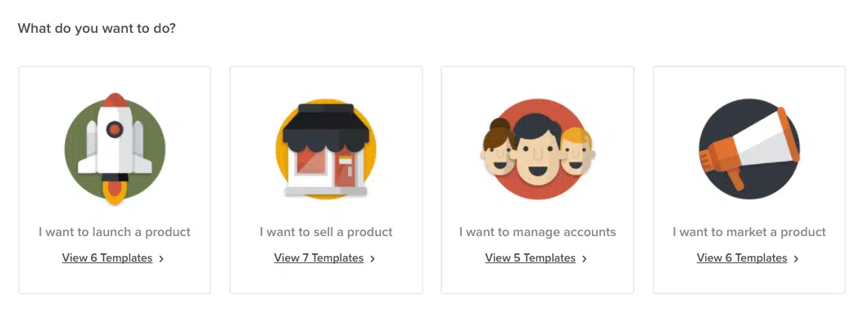Click the "What do you want to do?" heading
This screenshot has width=868, height=328.
(x=97, y=29)
